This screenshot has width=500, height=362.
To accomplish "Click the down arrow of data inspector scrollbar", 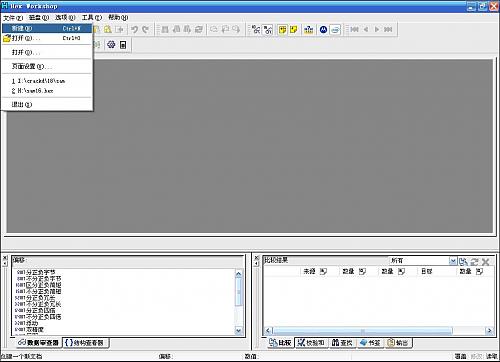I will click(x=239, y=330).
